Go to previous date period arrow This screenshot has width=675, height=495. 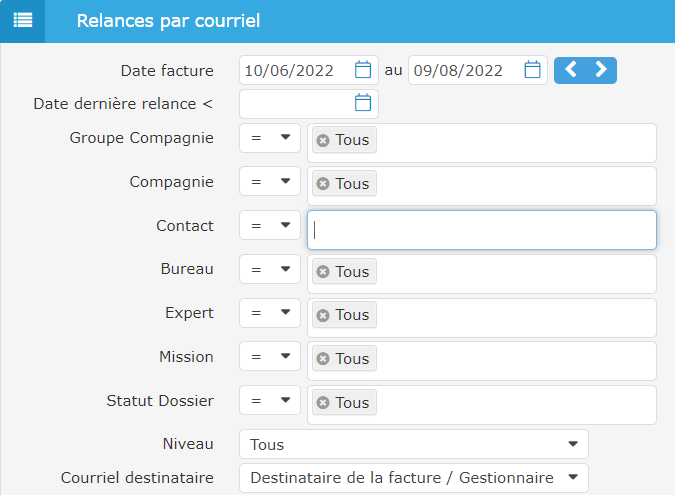tap(570, 70)
